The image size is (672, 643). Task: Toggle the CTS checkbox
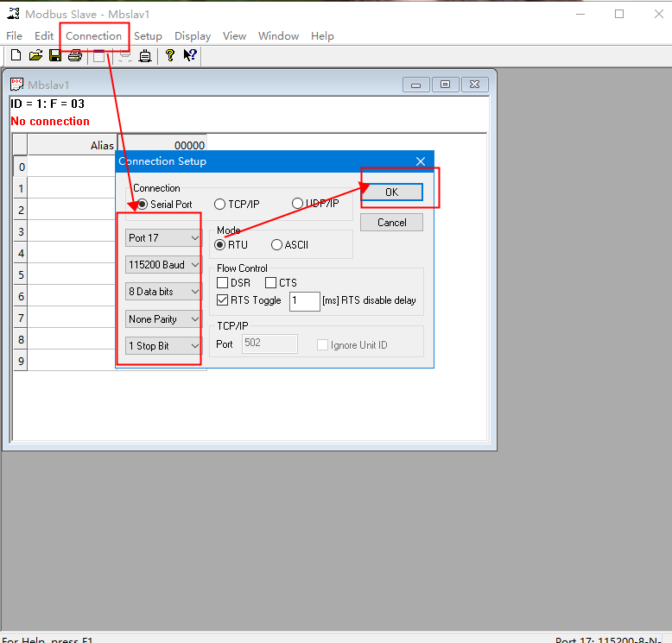point(271,283)
